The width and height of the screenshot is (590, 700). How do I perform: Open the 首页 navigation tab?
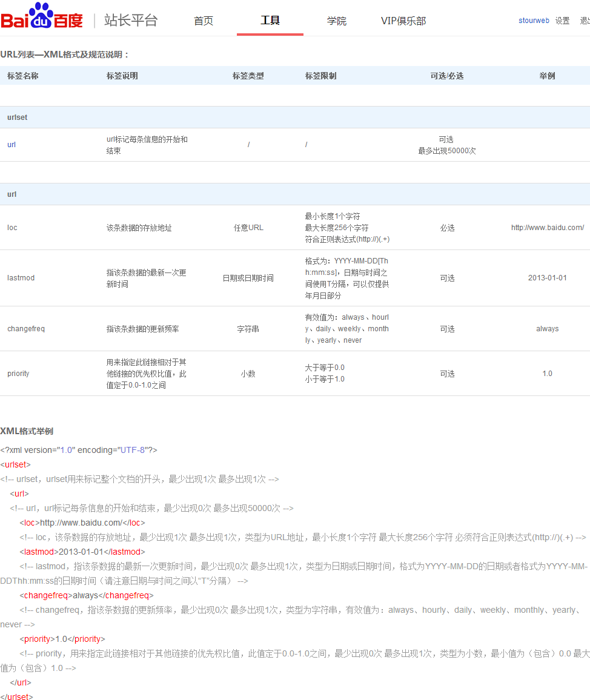(203, 21)
